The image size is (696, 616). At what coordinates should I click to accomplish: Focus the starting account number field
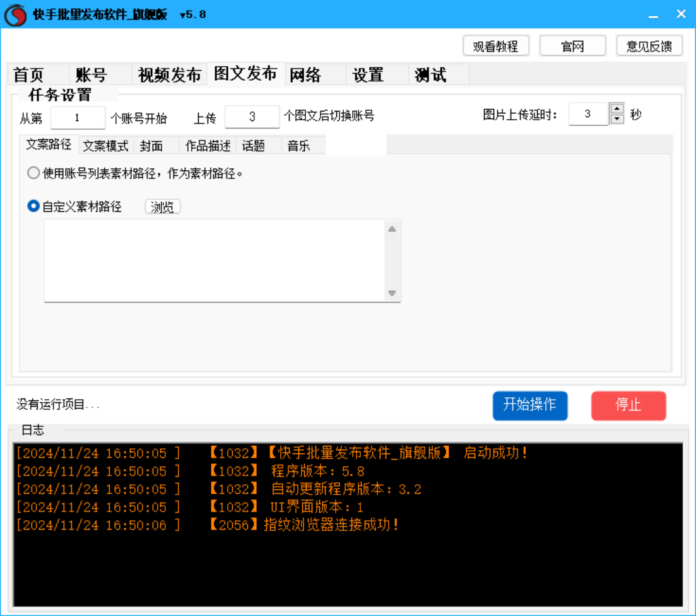[x=78, y=117]
